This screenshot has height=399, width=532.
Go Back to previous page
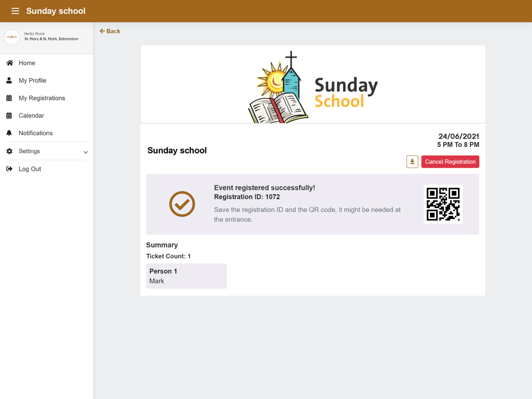click(x=110, y=31)
